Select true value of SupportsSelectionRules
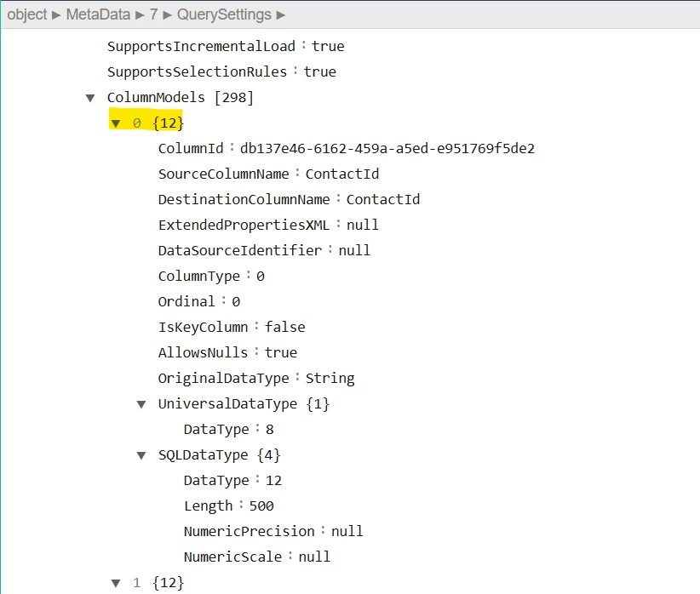Image resolution: width=700 pixels, height=594 pixels. pos(320,71)
